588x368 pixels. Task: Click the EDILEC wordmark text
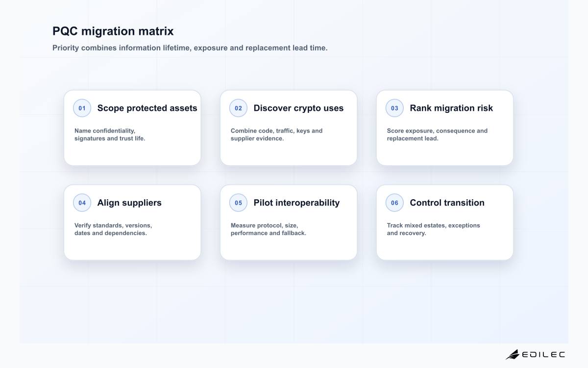(x=543, y=354)
